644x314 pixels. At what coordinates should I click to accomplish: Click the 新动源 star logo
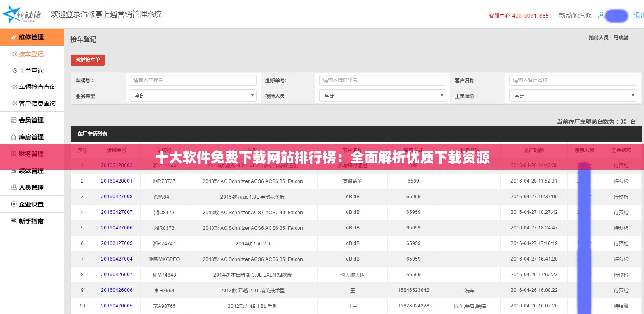[21, 14]
